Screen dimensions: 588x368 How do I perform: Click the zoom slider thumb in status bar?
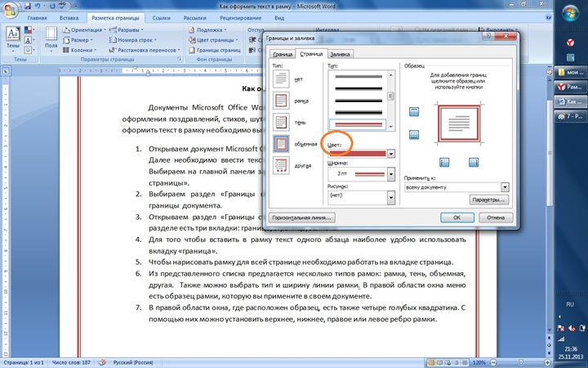tap(521, 363)
